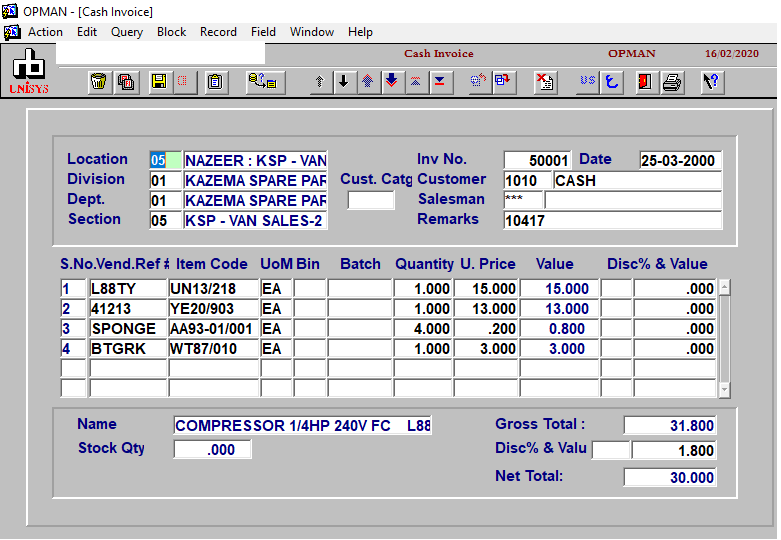Screen dimensions: 781x540
Task: Select item code YE20/903
Action: (214, 308)
